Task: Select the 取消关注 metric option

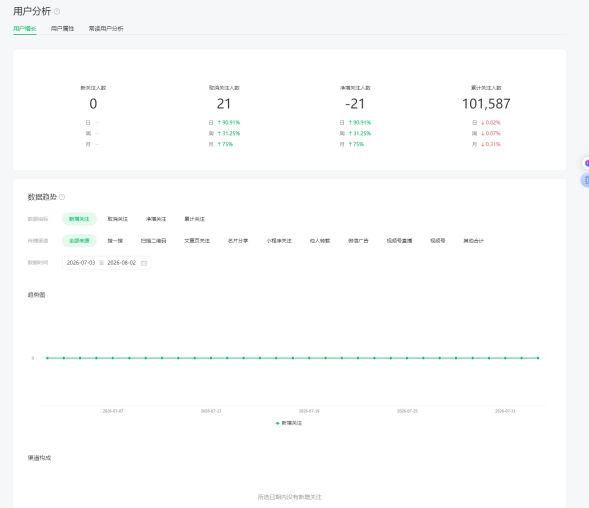Action: point(118,219)
